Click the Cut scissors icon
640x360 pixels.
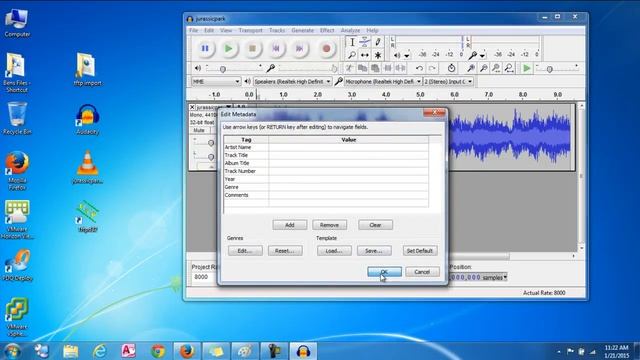pos(349,68)
